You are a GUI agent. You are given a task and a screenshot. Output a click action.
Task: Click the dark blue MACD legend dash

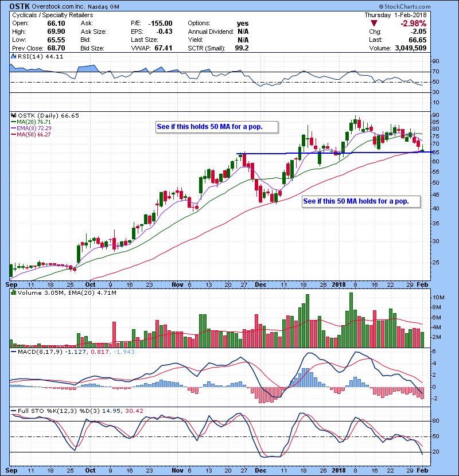(14, 352)
